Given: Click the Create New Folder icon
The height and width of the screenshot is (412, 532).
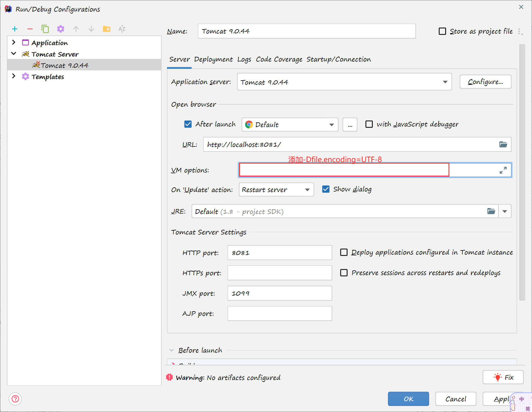Looking at the screenshot, I should (107, 29).
